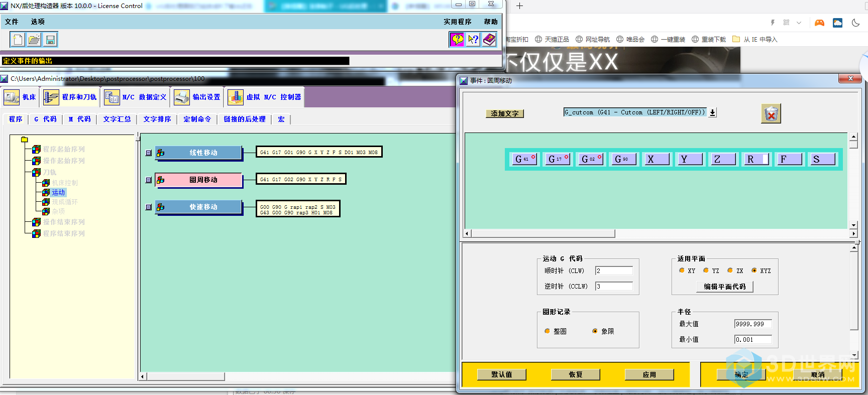Click the 添加文字 button

[x=505, y=114]
